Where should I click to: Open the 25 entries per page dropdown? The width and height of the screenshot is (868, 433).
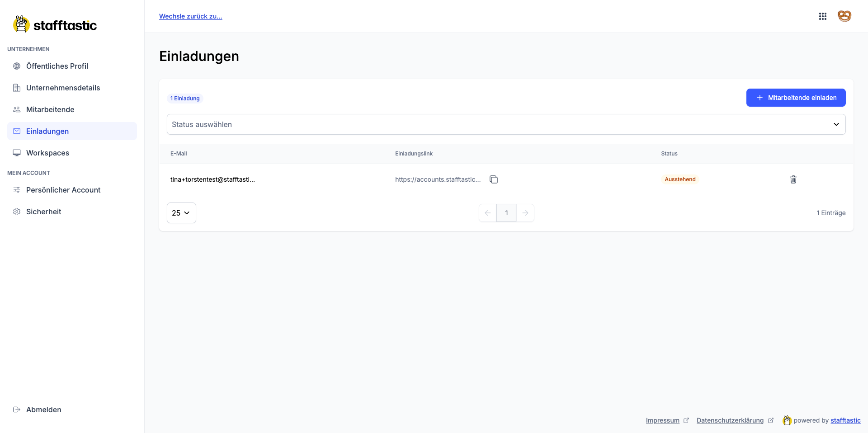click(x=181, y=213)
